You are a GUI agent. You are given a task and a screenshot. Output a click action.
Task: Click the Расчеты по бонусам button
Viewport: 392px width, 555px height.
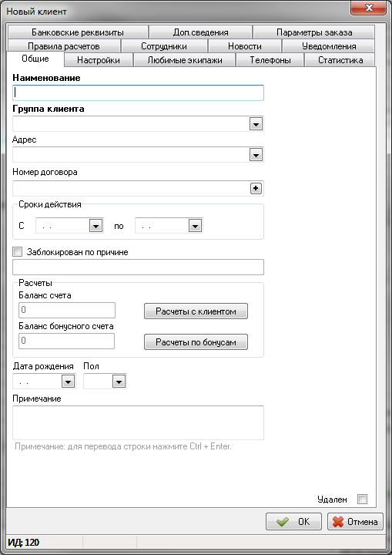[196, 342]
